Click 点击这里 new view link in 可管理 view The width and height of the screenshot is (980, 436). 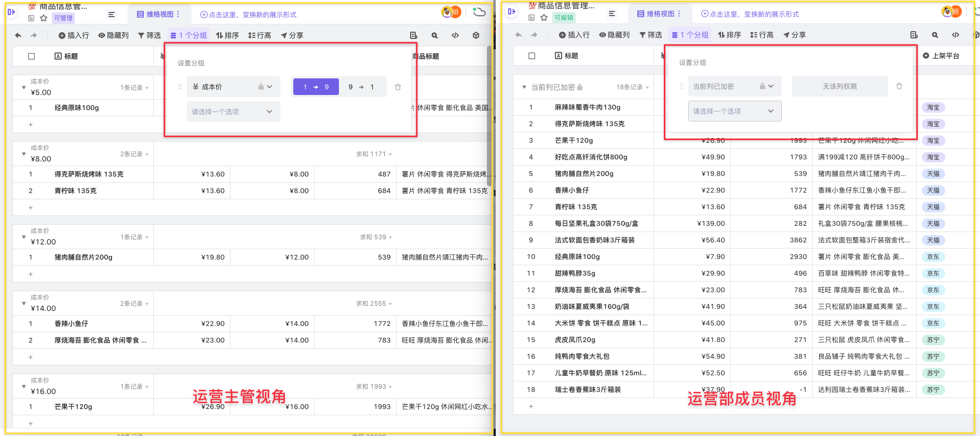(248, 15)
